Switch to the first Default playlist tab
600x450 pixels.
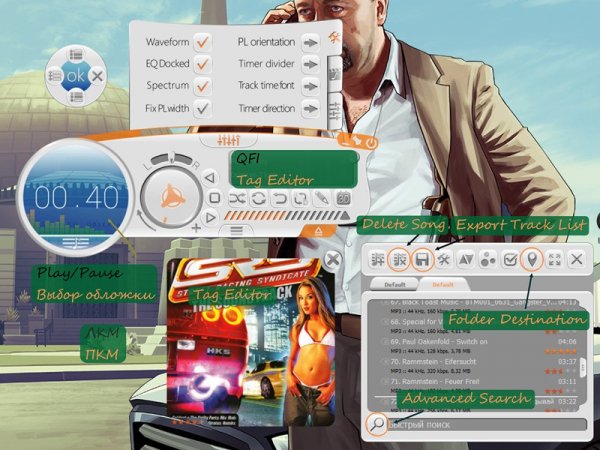point(395,285)
